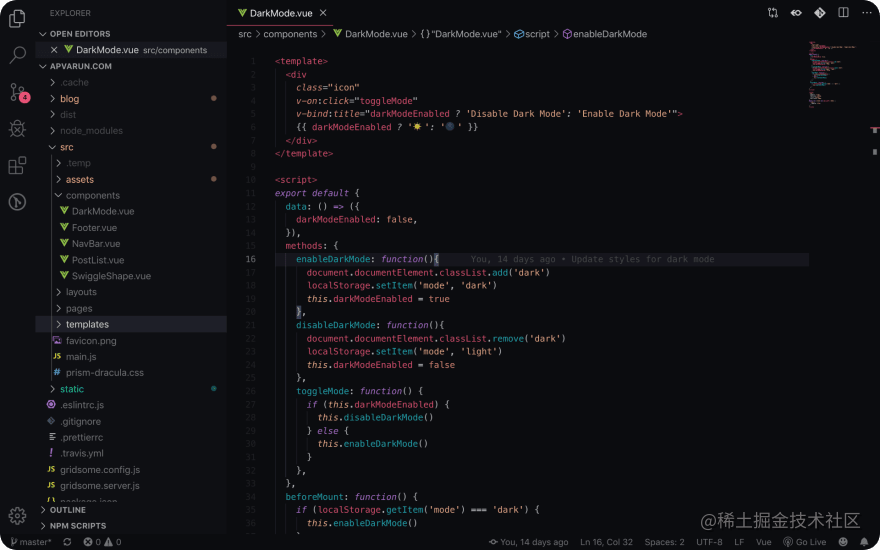Start Go Live server from status bar

click(x=804, y=542)
